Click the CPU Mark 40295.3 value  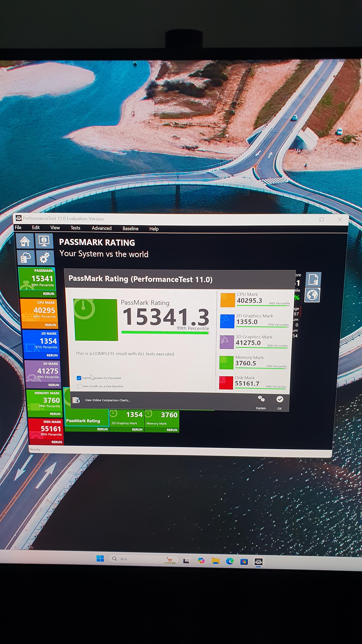click(x=249, y=300)
